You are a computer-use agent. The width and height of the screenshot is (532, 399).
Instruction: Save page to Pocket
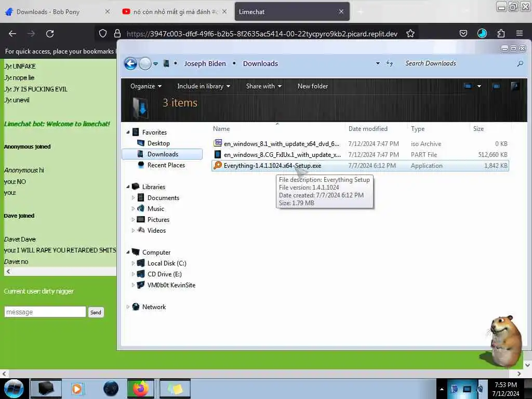(463, 34)
